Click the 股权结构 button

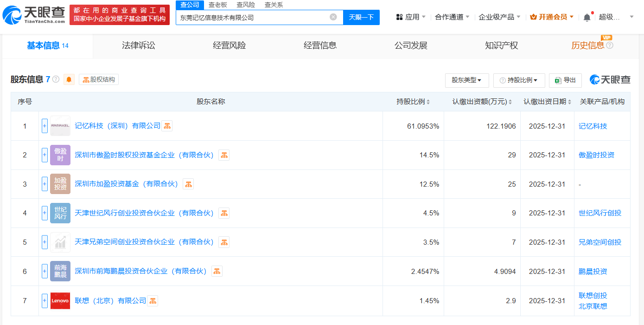99,79
